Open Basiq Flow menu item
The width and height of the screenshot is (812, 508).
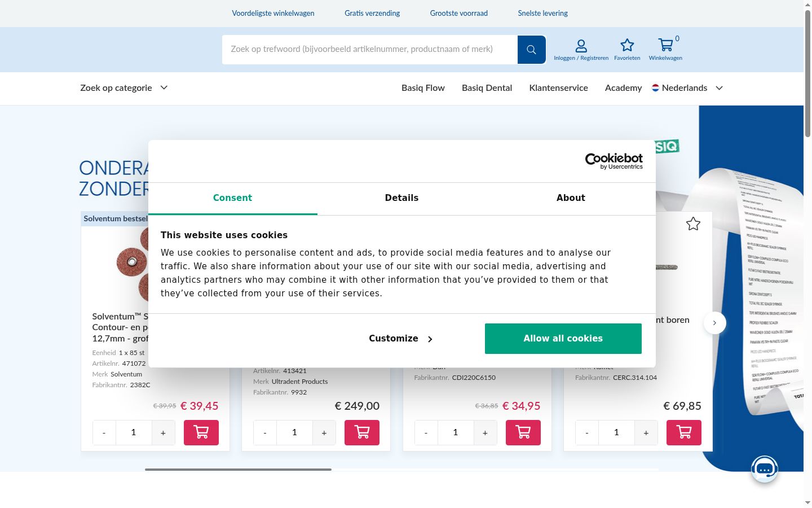[x=423, y=87]
